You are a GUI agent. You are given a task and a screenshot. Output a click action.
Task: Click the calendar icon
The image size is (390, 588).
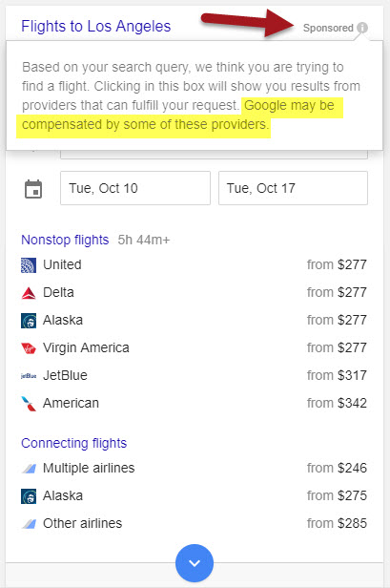tap(33, 189)
